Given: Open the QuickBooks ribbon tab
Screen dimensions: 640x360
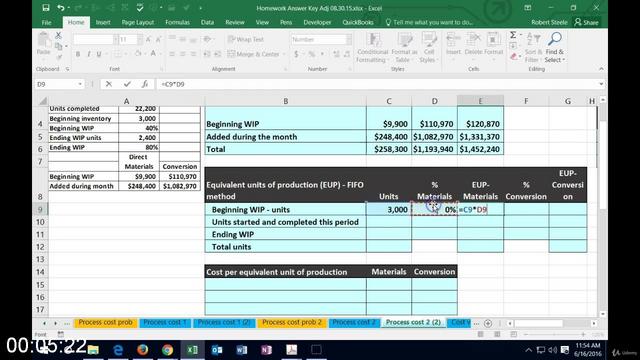Looking at the screenshot, I should pos(358,22).
